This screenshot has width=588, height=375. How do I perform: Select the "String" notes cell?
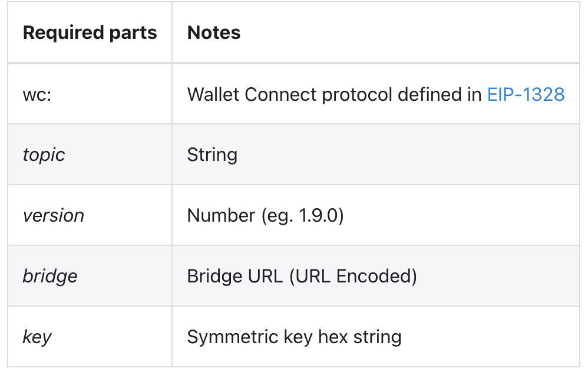pos(212,155)
